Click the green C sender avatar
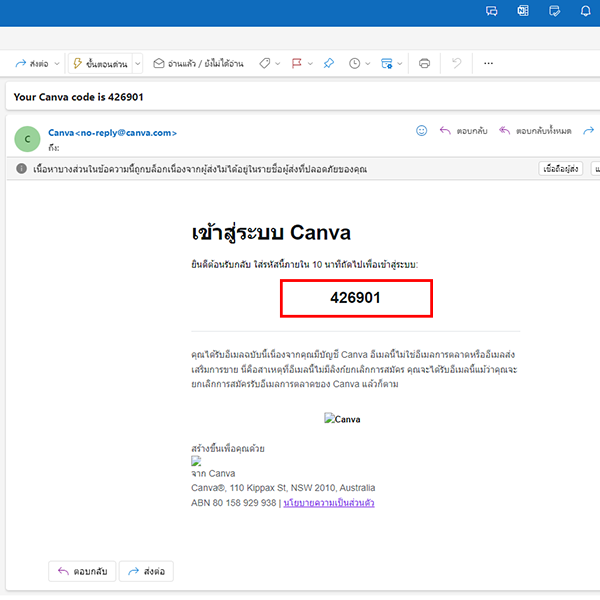600x600 pixels. 27,139
